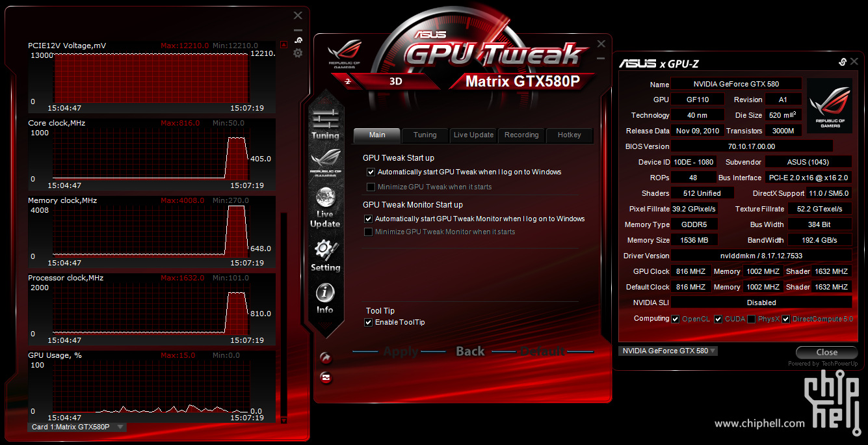Screen dimensions: 868x445
Task: Click the Name field NVIDIA GeForce GTX 580
Action: [x=737, y=84]
